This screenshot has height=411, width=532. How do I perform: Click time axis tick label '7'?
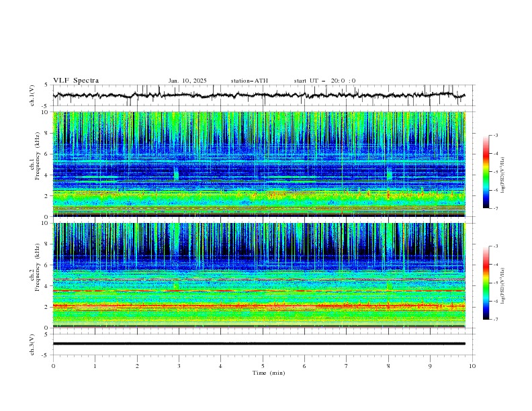(x=347, y=366)
